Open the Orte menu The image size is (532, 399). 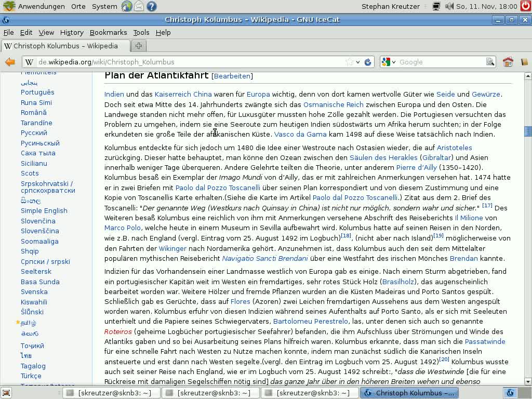[x=78, y=6]
